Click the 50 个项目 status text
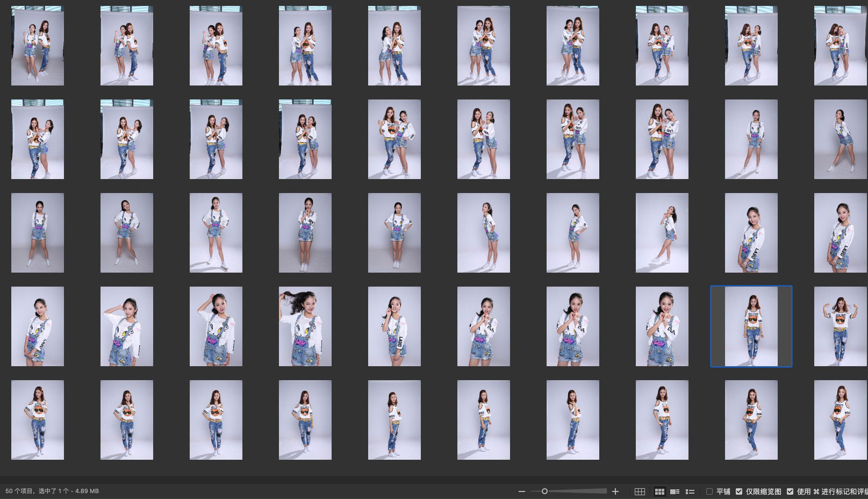This screenshot has height=499, width=868. click(x=20, y=491)
